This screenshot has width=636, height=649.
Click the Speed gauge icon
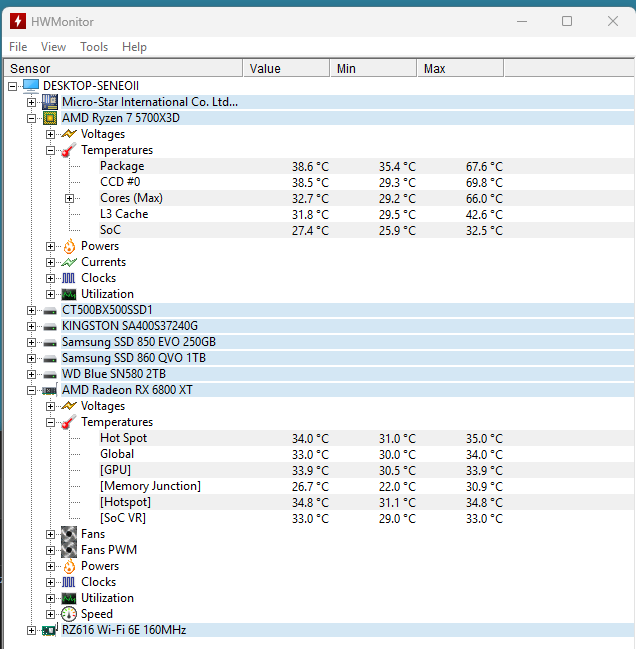[x=69, y=614]
